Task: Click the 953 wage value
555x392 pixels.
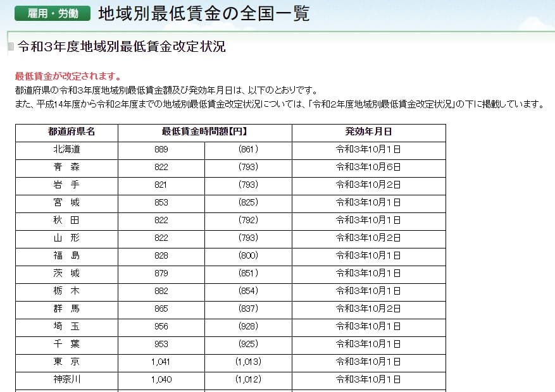Action: [161, 344]
